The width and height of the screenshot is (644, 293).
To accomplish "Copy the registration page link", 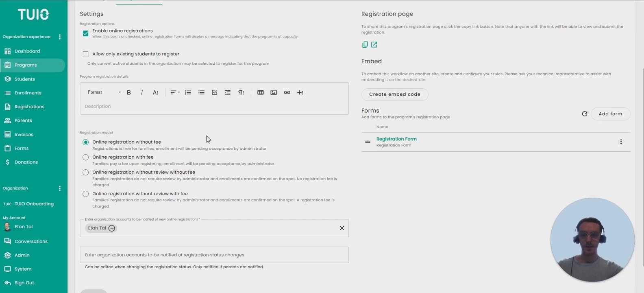I will [x=365, y=45].
